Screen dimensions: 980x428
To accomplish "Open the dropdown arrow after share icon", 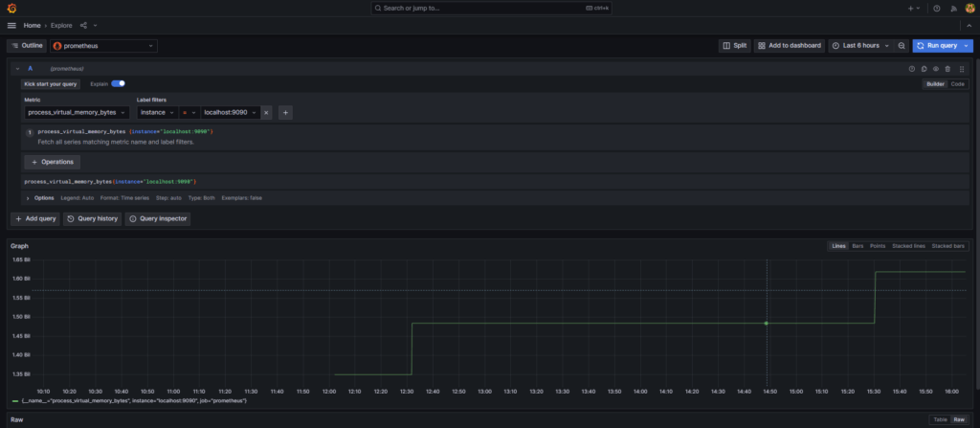I will coord(96,26).
